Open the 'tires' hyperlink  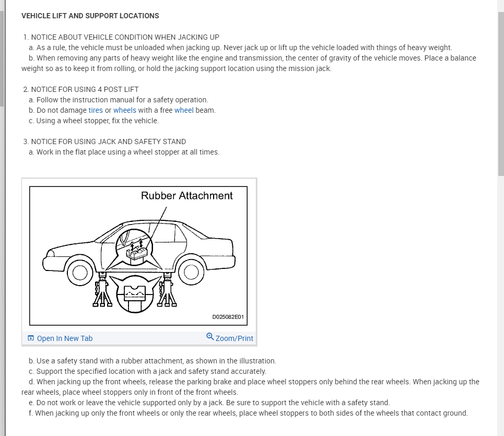click(x=96, y=110)
